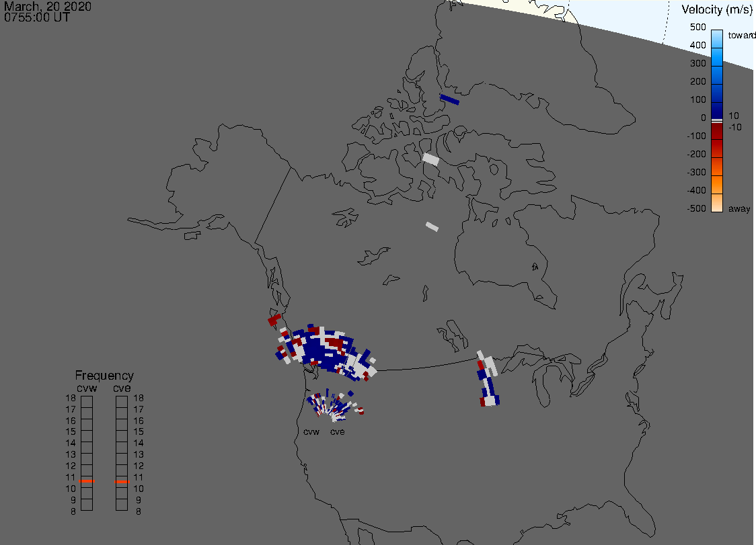Click the 200 label on velocity scale
Screen dimensions: 756x545
(697, 81)
